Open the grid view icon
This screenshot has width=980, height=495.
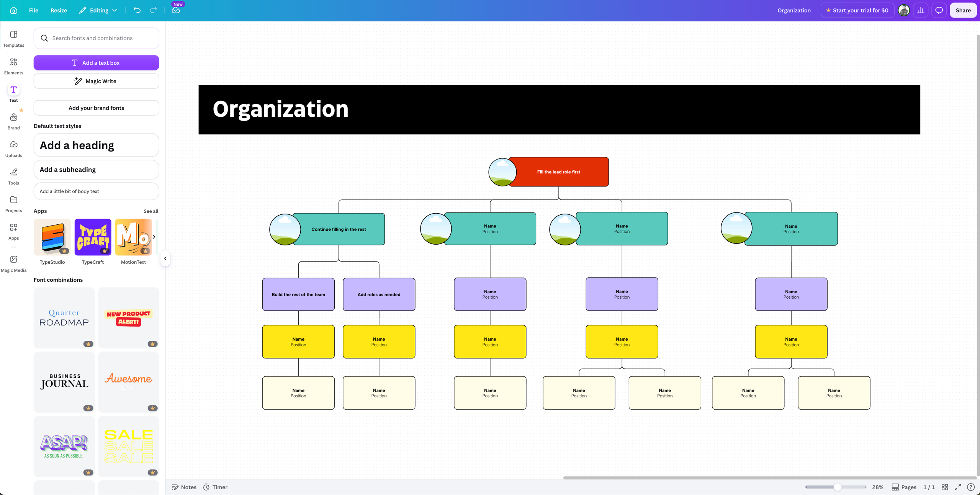point(945,487)
